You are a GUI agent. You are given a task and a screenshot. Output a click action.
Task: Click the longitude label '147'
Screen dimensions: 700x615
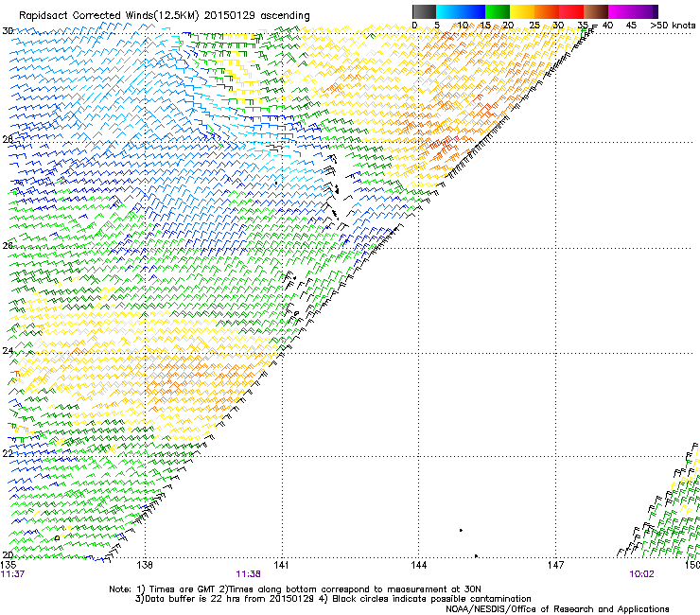click(555, 565)
